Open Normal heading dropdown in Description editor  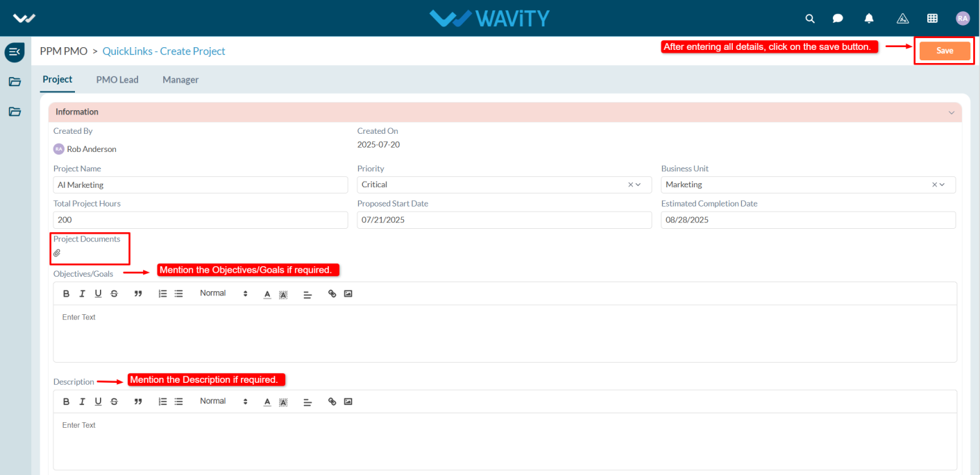(x=223, y=401)
